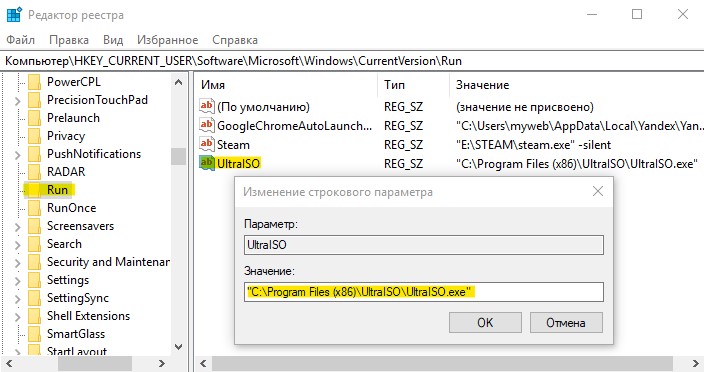Select the SmartGlass key label
Screen dimensions: 704x372
click(76, 333)
